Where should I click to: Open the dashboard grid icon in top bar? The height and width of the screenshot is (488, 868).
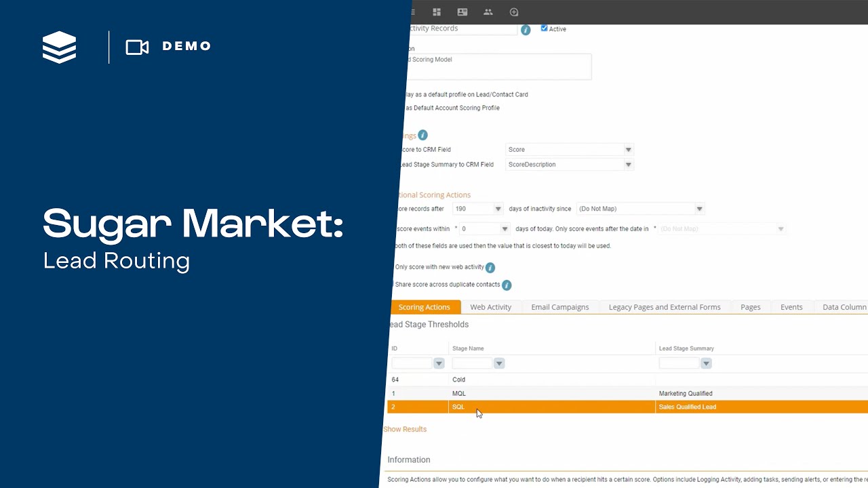tap(437, 12)
